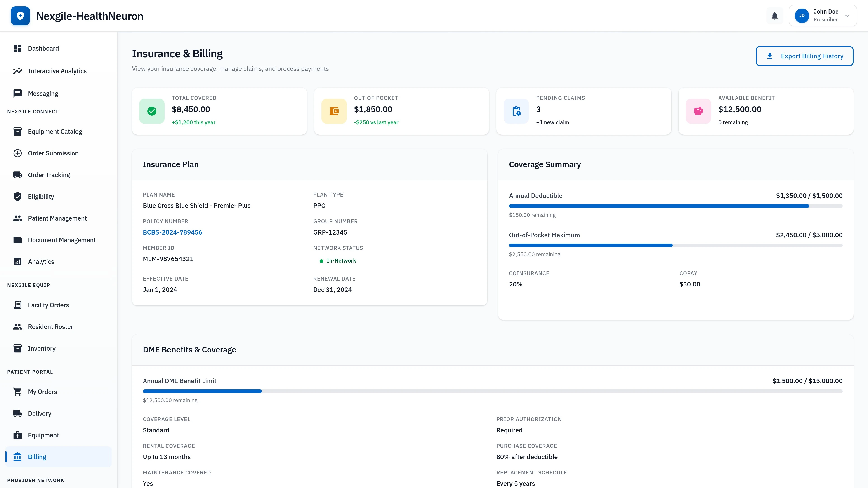This screenshot has height=488, width=868.
Task: Open the Nexgile-HealthNeuron shield logo
Action: point(20,16)
